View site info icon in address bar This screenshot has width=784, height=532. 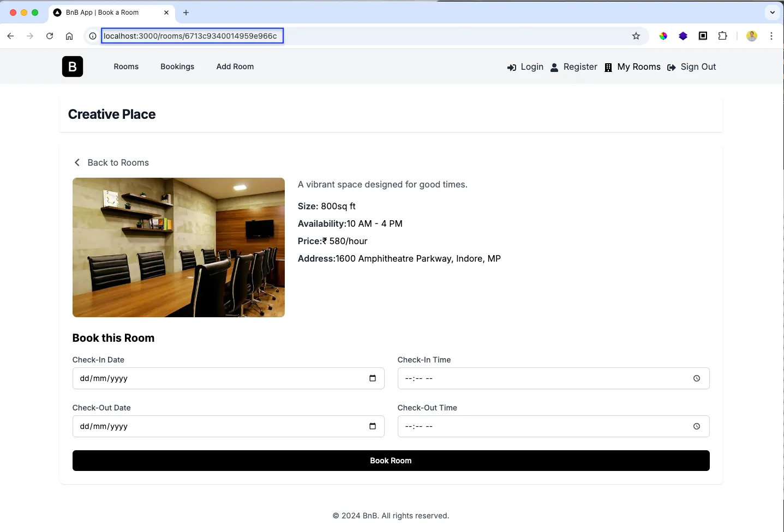[93, 36]
